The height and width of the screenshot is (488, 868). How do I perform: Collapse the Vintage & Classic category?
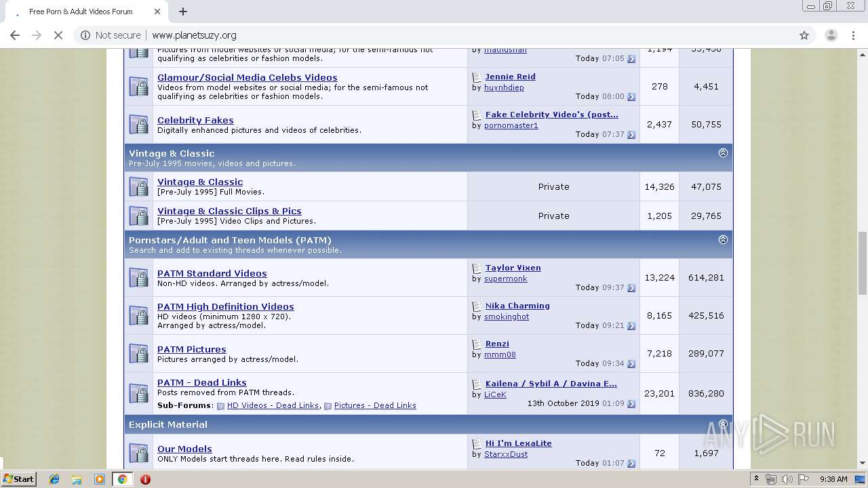[x=723, y=152]
